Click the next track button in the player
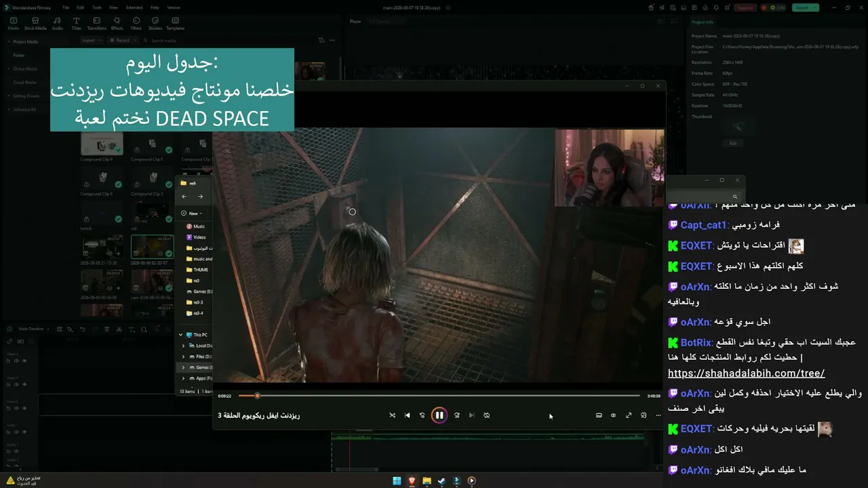Viewport: 868px width, 488px height. point(471,415)
